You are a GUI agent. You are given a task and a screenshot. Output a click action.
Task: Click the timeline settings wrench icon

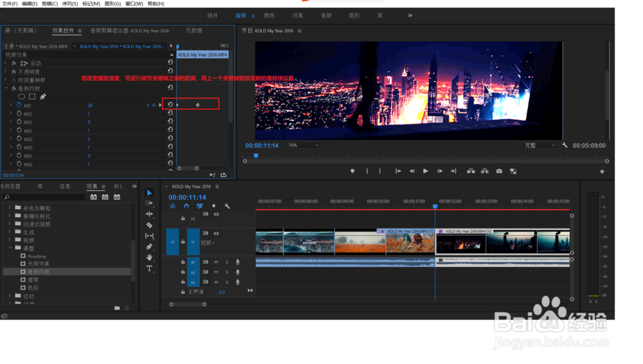point(227,206)
